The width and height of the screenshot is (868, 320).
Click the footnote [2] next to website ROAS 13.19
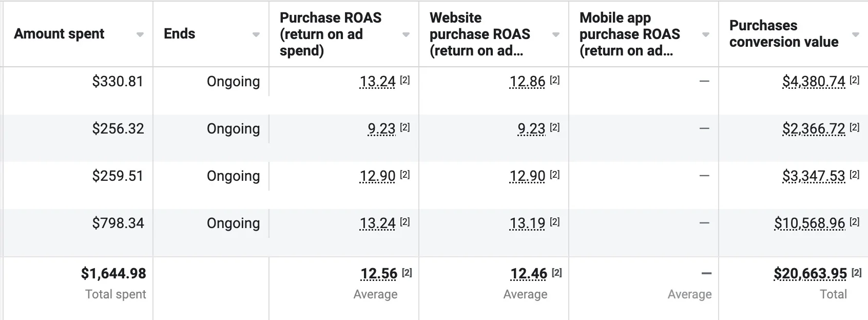(x=554, y=222)
